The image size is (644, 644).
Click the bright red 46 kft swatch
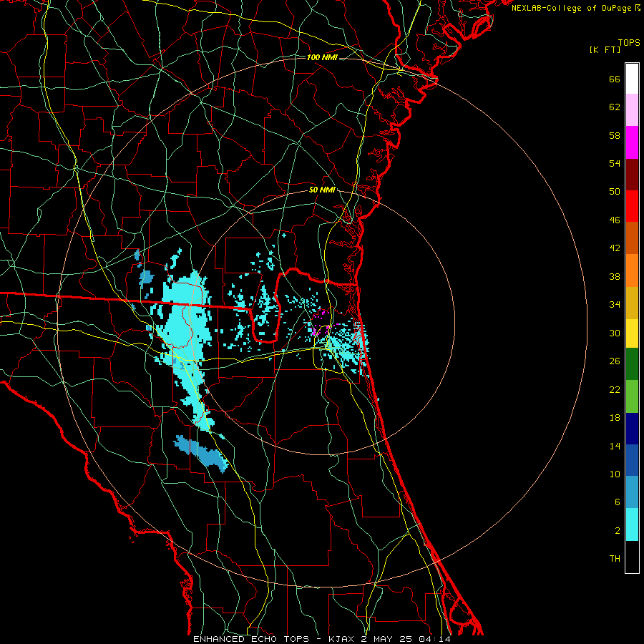(x=632, y=206)
